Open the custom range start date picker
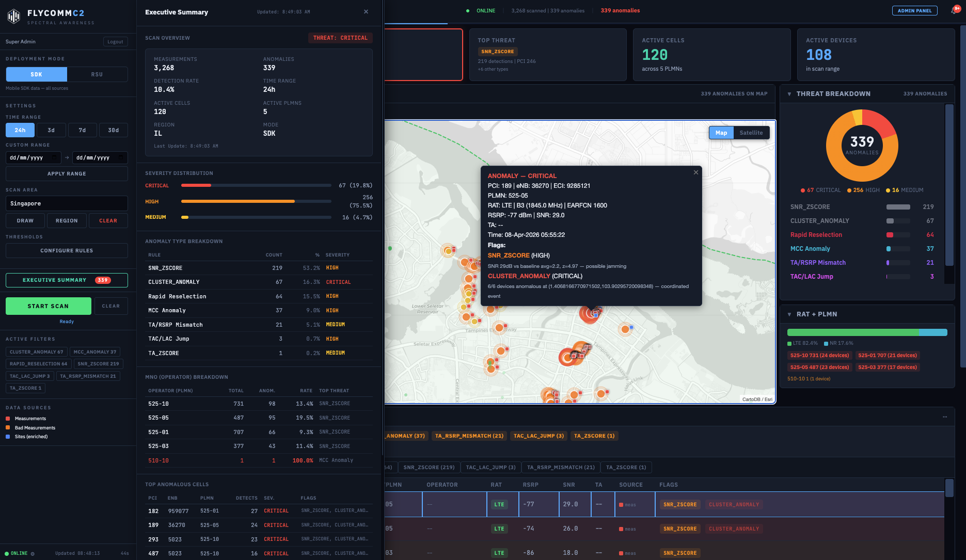Viewport: 966px width, 560px height. pyautogui.click(x=33, y=157)
